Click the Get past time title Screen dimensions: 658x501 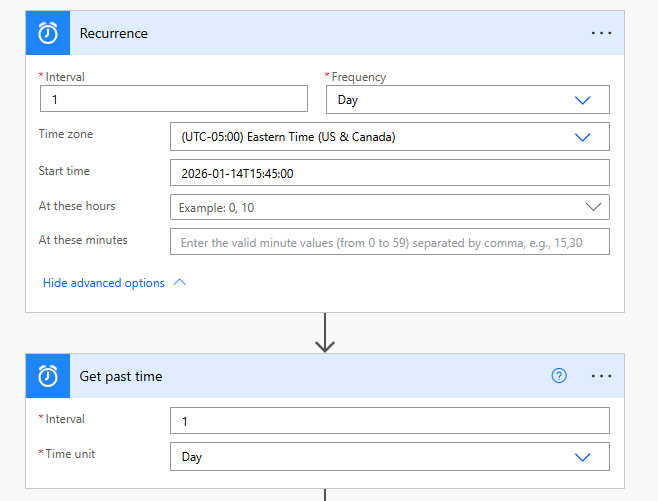coord(121,376)
